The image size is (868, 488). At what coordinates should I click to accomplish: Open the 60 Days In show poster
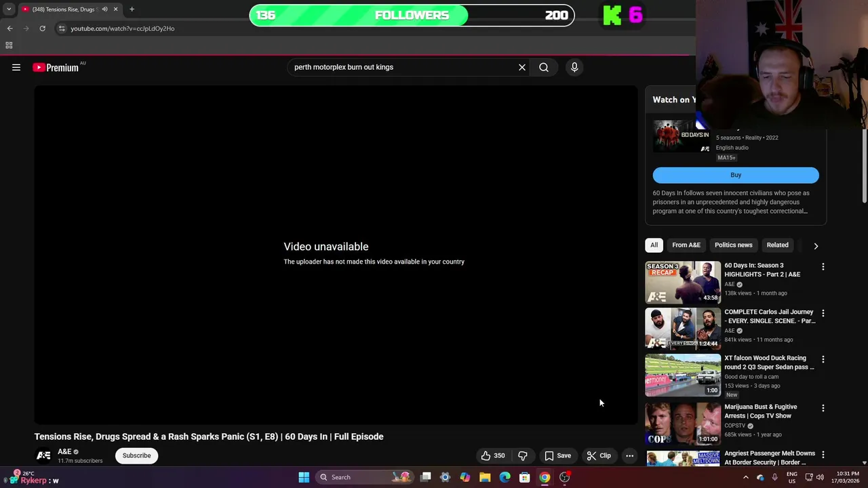coord(681,138)
